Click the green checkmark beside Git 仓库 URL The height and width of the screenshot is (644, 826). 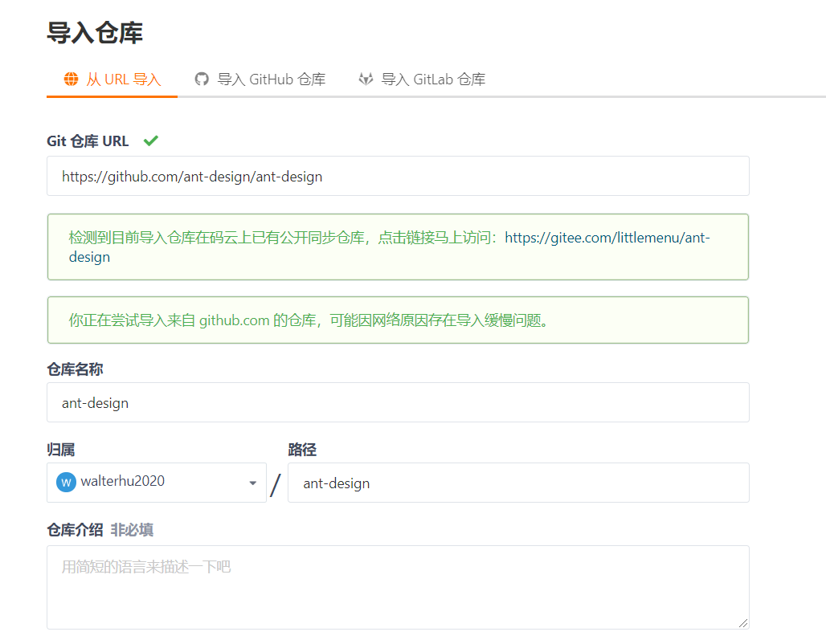click(150, 141)
